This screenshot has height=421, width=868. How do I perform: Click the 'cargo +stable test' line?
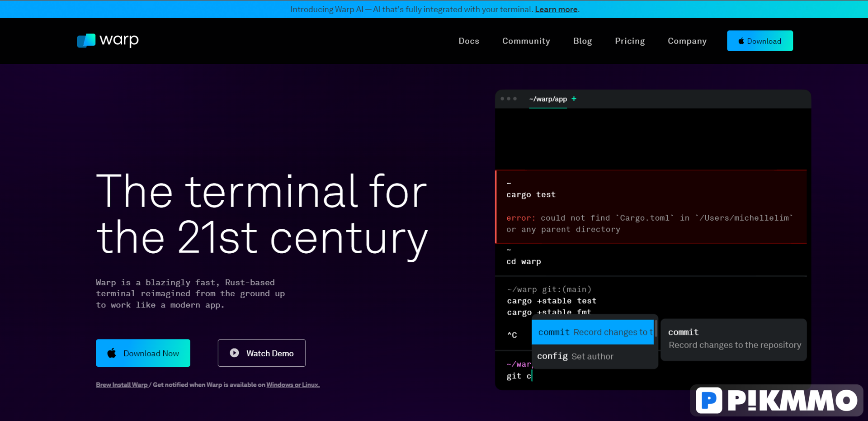[552, 301]
